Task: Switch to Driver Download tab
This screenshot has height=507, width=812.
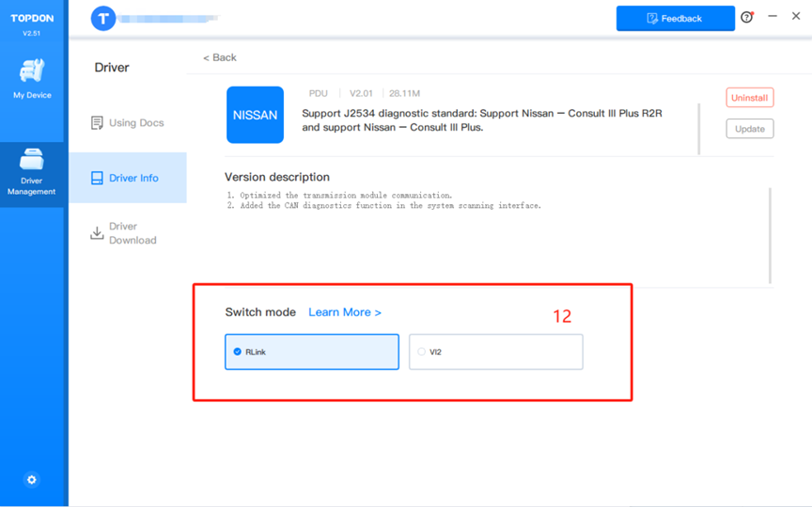Action: tap(128, 233)
